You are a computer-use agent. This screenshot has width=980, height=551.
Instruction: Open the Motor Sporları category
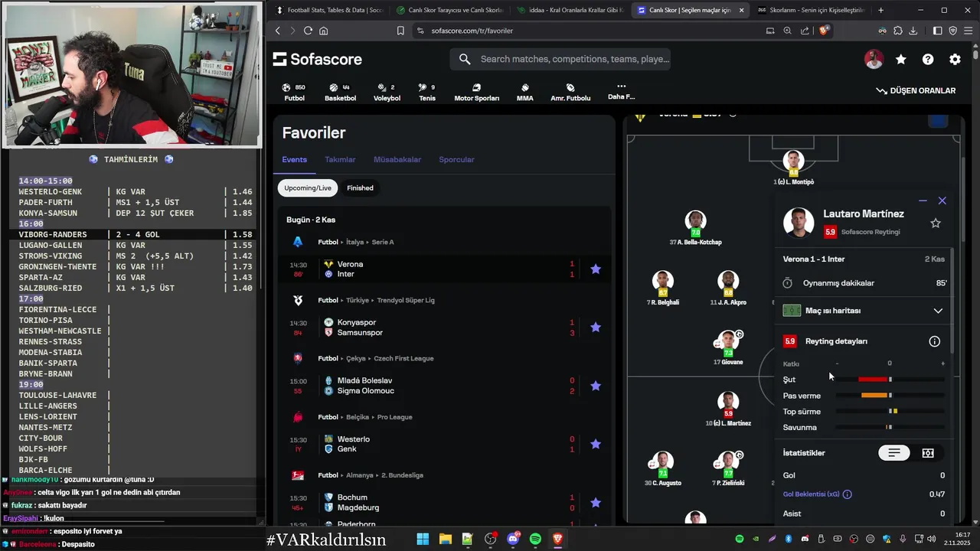[x=476, y=93]
